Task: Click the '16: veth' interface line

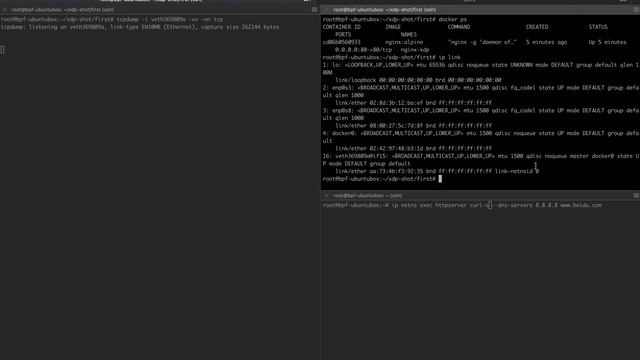Action: coord(481,156)
